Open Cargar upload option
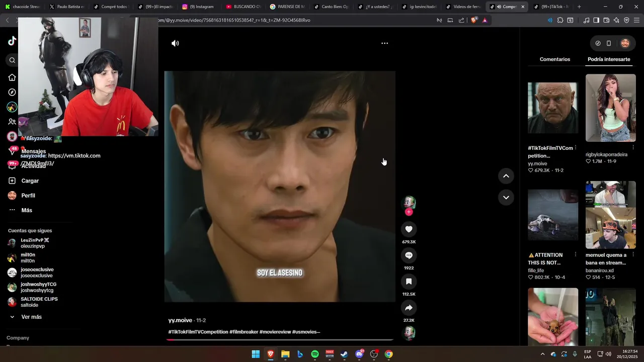Screen dimensions: 644x362 coord(24,180)
